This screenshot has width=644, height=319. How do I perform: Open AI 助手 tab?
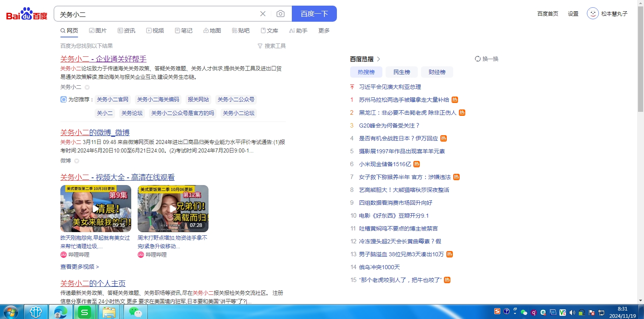pos(298,31)
